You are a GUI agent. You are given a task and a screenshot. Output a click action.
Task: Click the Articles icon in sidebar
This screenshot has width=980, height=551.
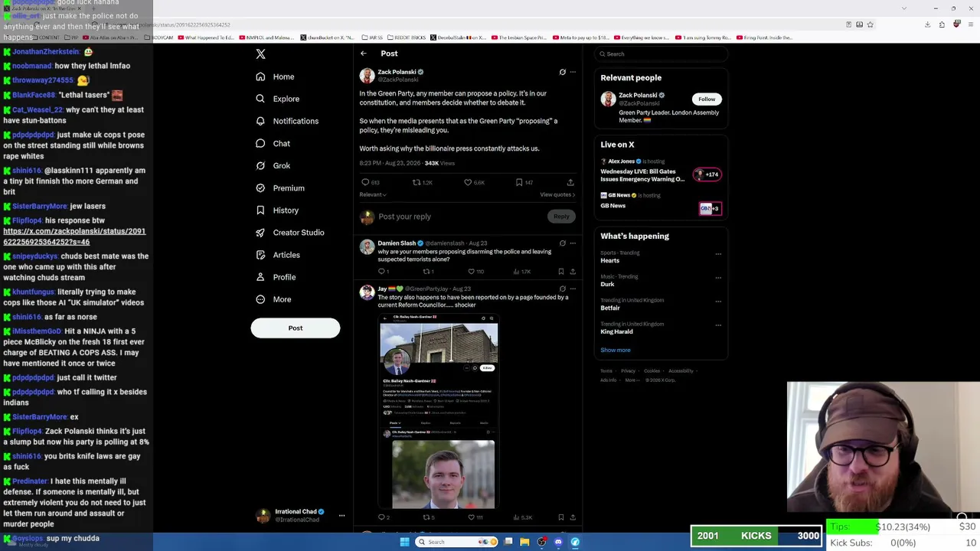click(260, 255)
